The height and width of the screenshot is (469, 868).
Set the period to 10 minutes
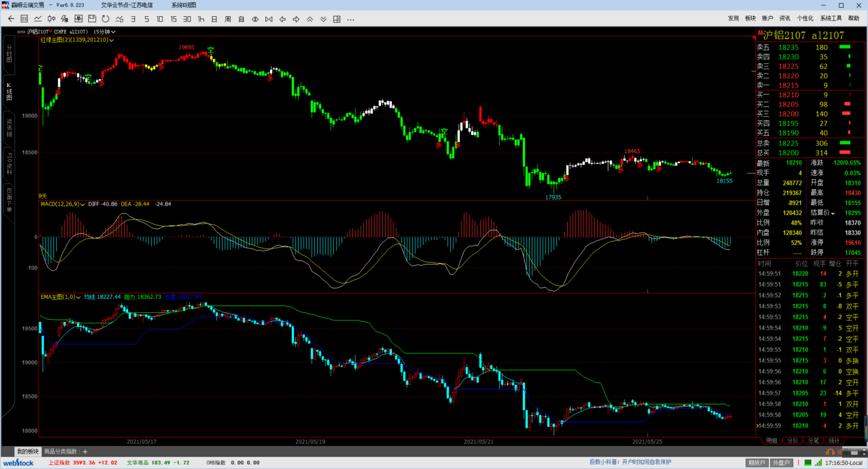coord(160,19)
